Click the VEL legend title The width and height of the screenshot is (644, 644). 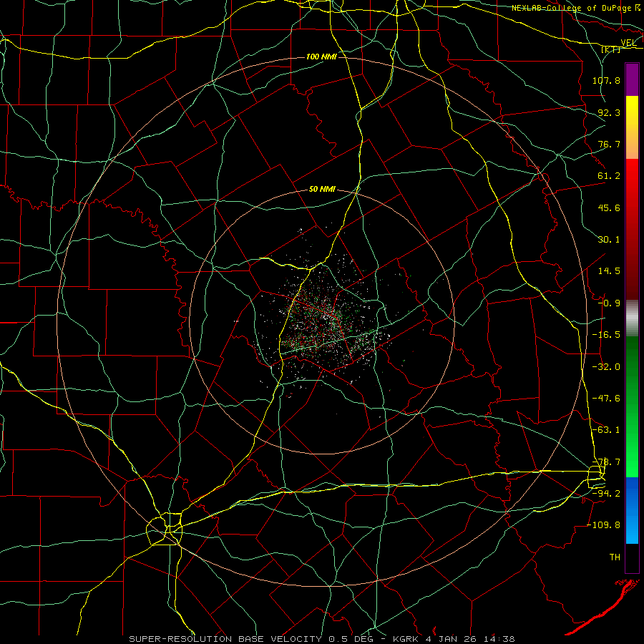coord(628,43)
